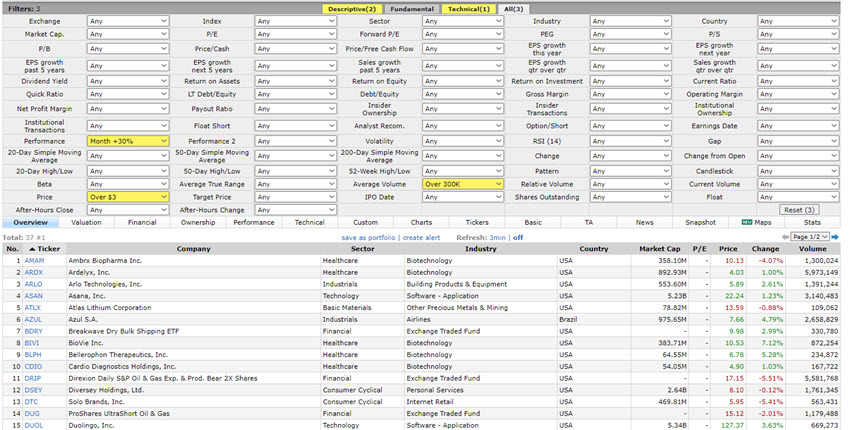Open the Maps view tab
Image resolution: width=850 pixels, height=430 pixels.
pos(757,222)
